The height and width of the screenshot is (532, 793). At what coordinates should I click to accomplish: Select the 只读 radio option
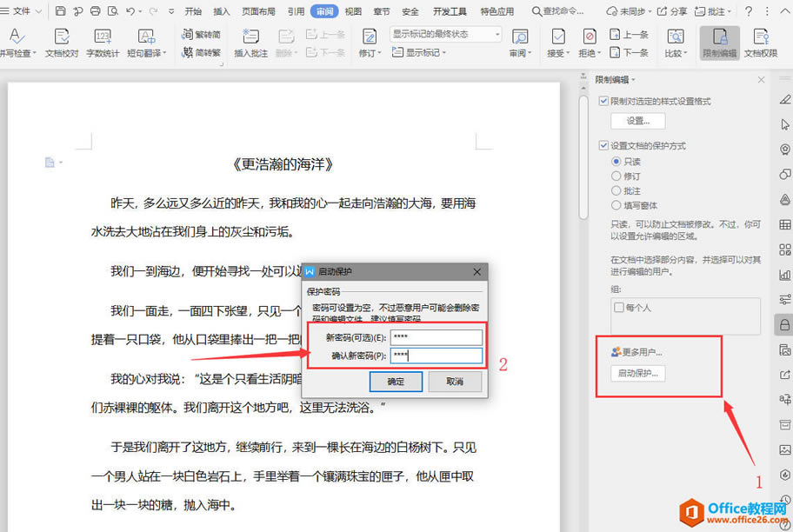616,161
